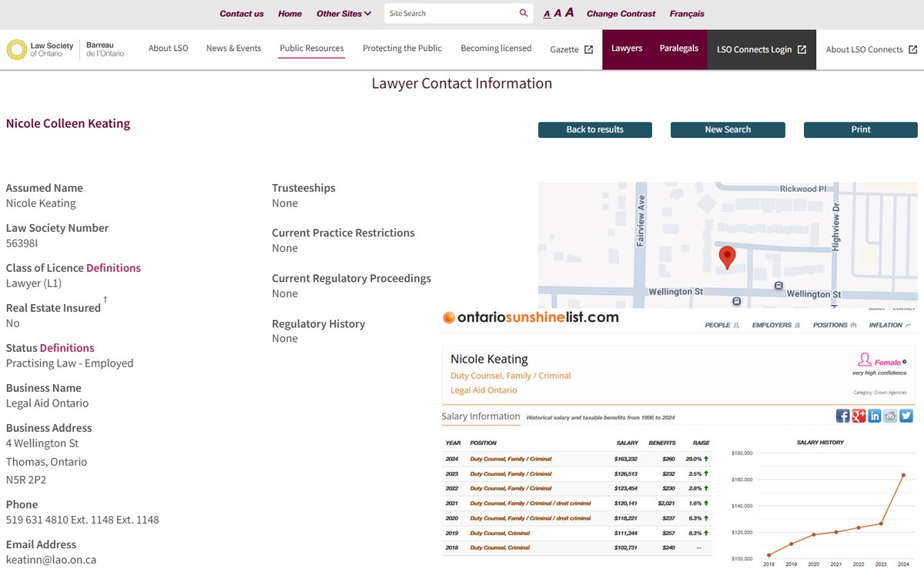Open the Other Sites dropdown
Screen dimensions: 924x569
343,14
